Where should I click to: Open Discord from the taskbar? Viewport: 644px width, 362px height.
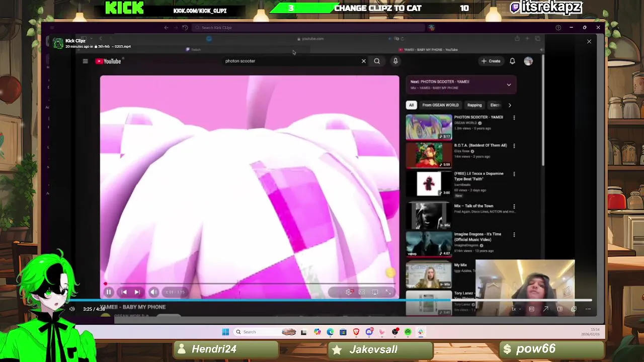click(369, 332)
